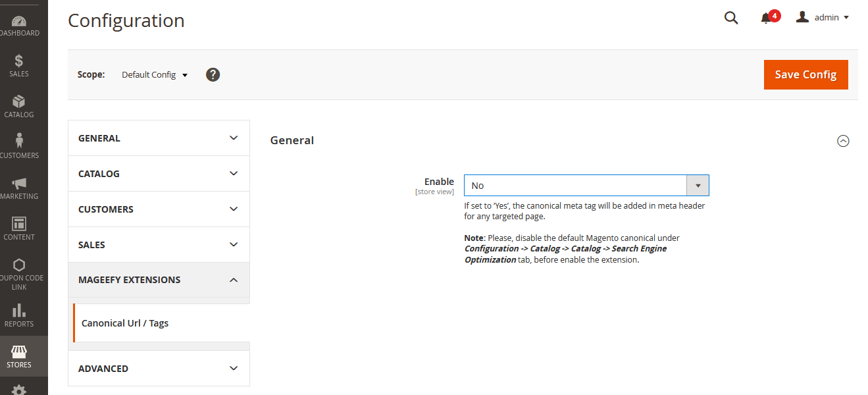Collapse the MAGEEFY EXTENSIONS tab group
868x395 pixels.
pyautogui.click(x=159, y=280)
